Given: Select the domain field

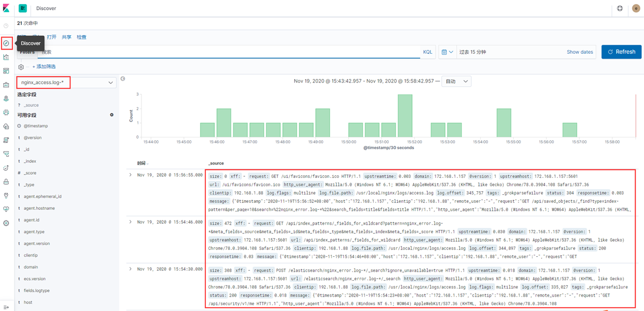Looking at the screenshot, I should click(x=31, y=267).
